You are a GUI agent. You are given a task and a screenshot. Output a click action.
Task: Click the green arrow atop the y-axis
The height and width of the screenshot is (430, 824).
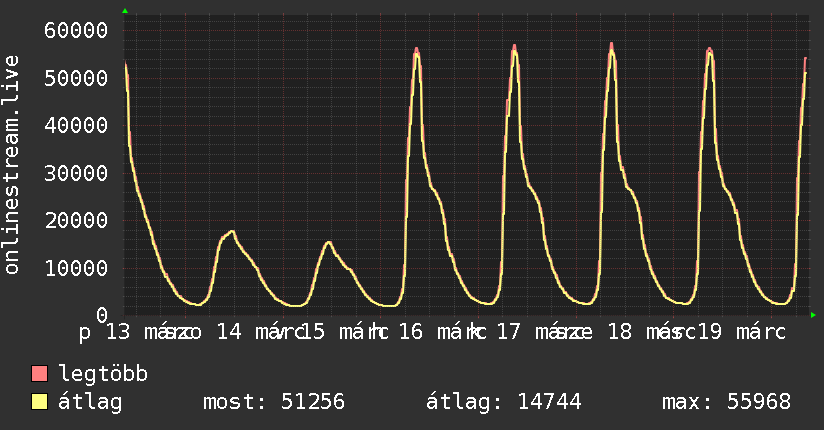[x=125, y=11]
